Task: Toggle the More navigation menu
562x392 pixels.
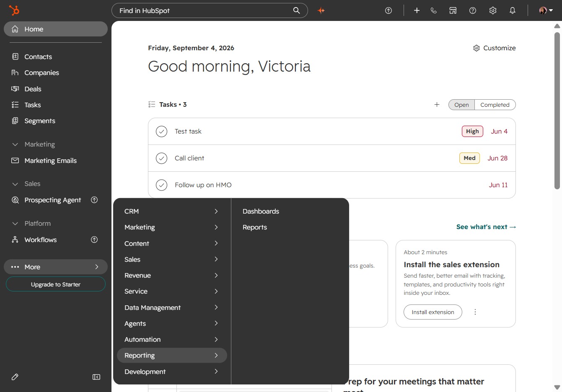Action: point(56,267)
